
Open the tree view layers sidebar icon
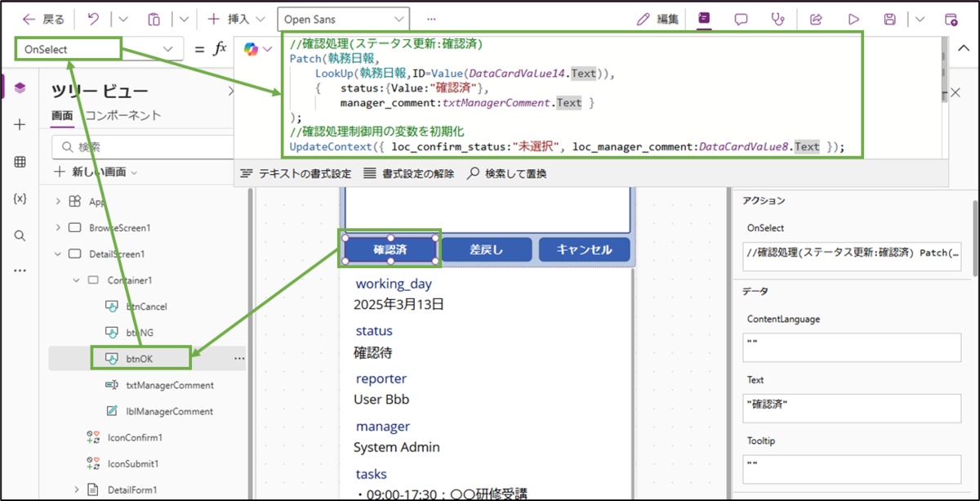[x=20, y=87]
